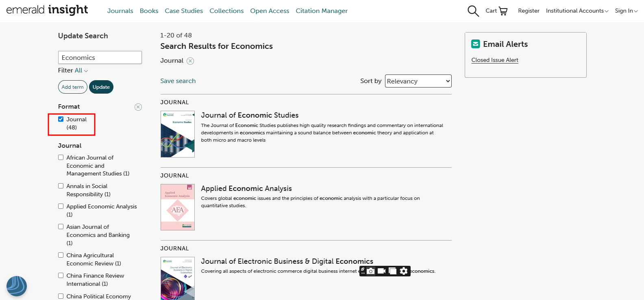Uncheck the Journal format checkbox
The width and height of the screenshot is (644, 300).
click(x=61, y=119)
